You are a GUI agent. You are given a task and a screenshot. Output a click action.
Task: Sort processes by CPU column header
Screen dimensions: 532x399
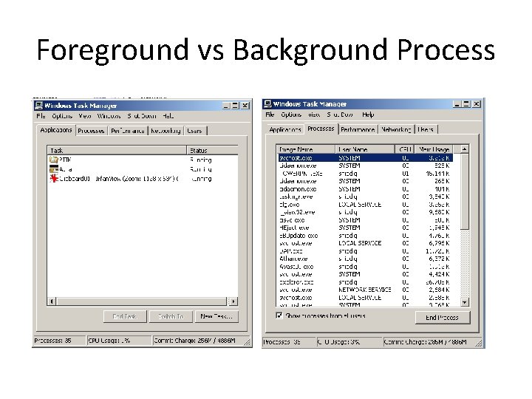click(x=405, y=149)
